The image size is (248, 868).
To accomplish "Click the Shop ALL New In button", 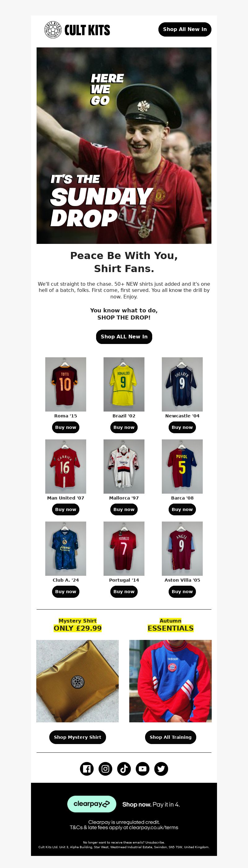I will click(124, 337).
